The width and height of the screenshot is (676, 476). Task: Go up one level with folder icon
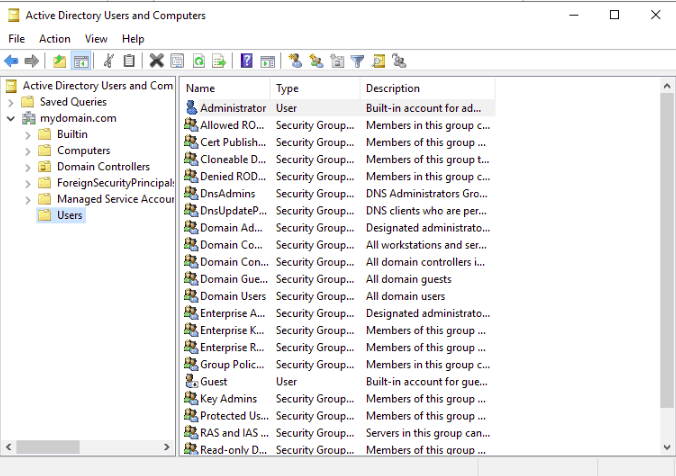click(59, 61)
